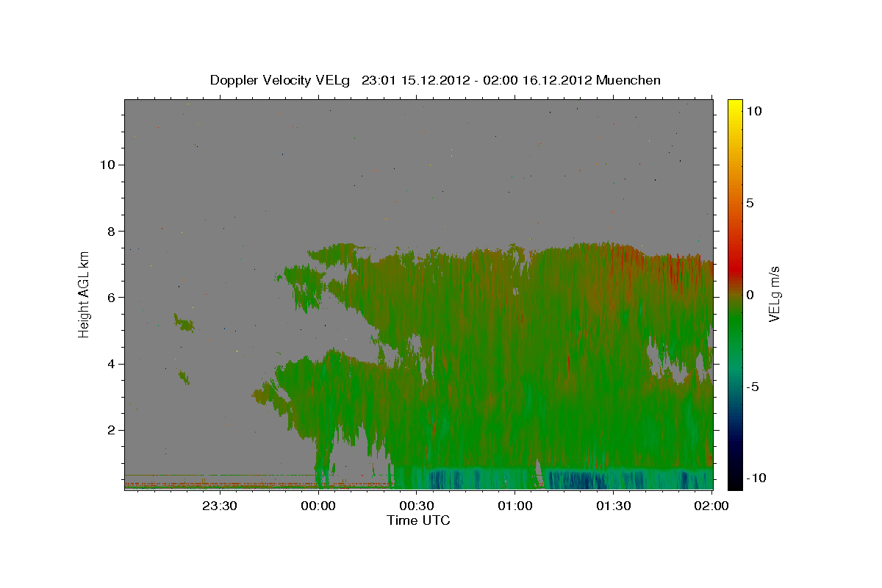
Task: Click the 'VELg m/s' colorbar label
Action: point(774,294)
